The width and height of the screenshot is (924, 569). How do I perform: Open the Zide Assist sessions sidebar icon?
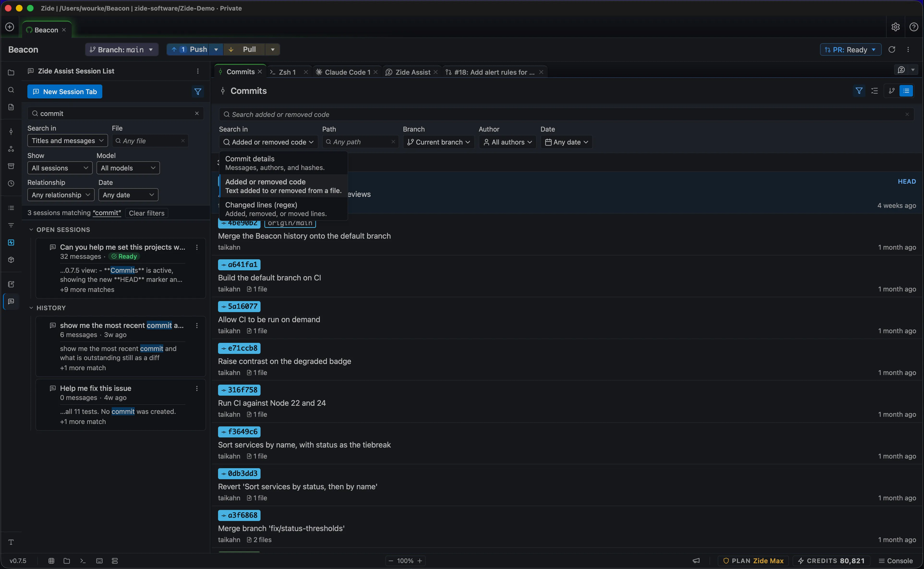point(11,302)
